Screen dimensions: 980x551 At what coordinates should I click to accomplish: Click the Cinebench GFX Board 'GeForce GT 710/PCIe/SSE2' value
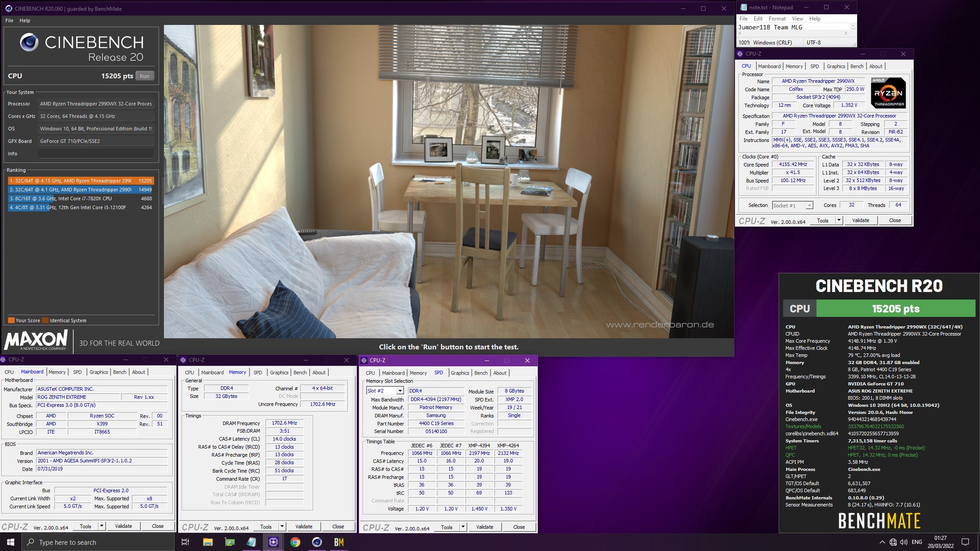point(96,141)
